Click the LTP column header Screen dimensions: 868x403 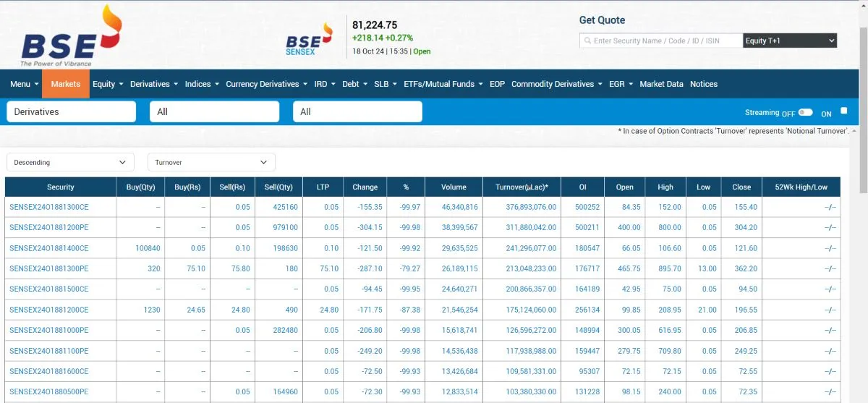[x=323, y=187]
